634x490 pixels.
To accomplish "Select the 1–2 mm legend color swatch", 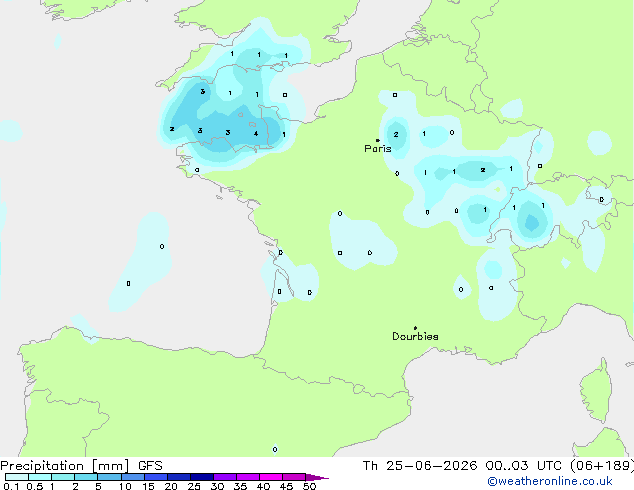I will [x=63, y=477].
